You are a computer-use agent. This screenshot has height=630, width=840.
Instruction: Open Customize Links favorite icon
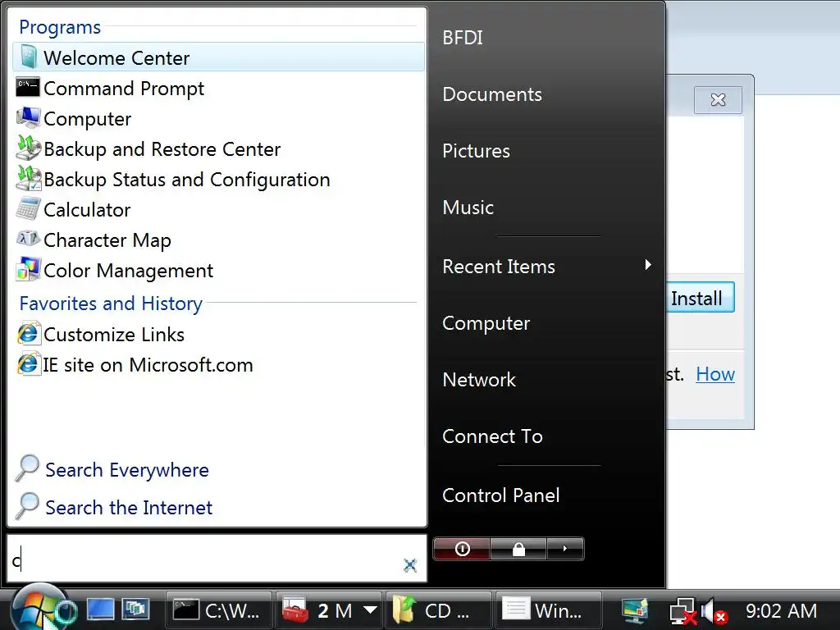pos(28,334)
